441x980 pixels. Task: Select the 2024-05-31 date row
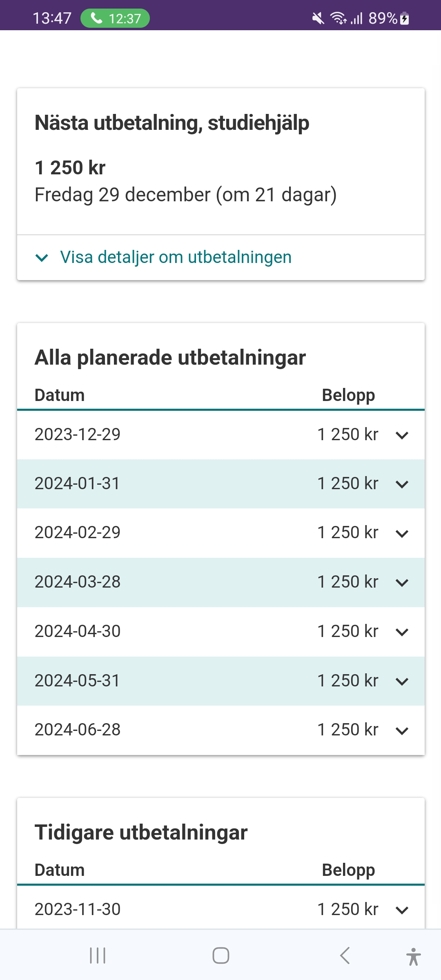tap(78, 681)
